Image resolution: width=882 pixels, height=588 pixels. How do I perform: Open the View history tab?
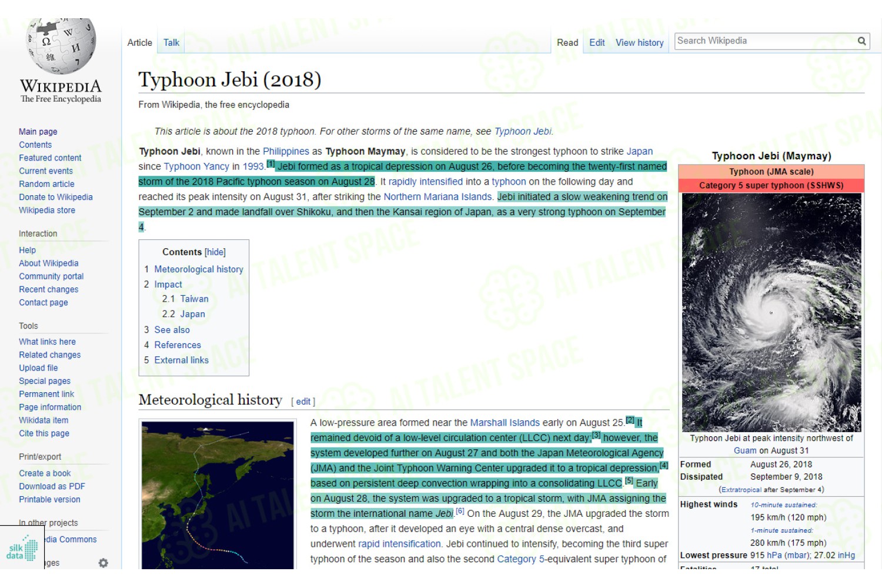(639, 43)
